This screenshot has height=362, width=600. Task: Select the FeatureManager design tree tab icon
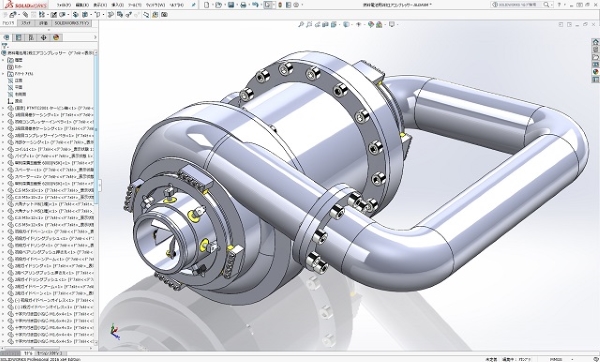coord(6,37)
